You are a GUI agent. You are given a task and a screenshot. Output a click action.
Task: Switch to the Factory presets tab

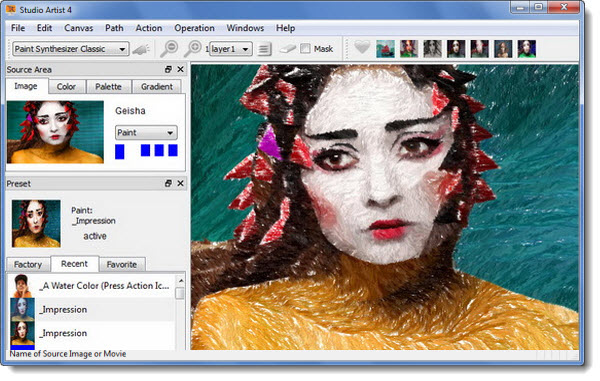pos(28,264)
